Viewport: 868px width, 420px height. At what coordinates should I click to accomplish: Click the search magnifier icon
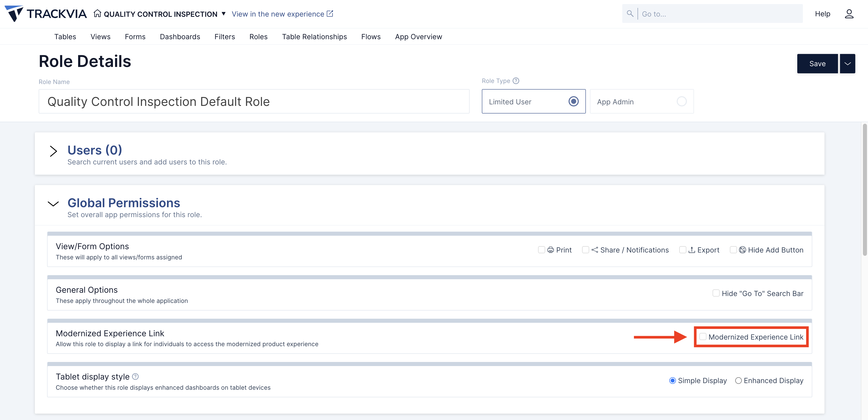630,13
